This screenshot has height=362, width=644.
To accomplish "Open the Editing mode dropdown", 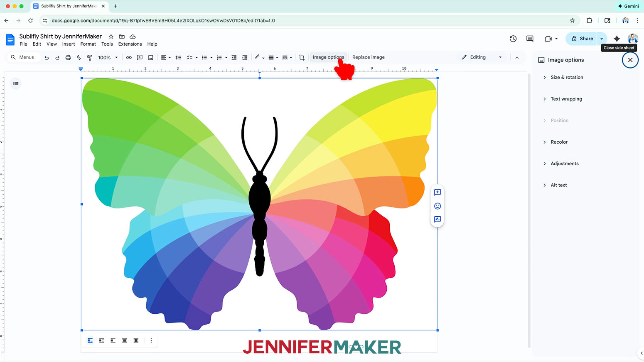I will point(482,57).
